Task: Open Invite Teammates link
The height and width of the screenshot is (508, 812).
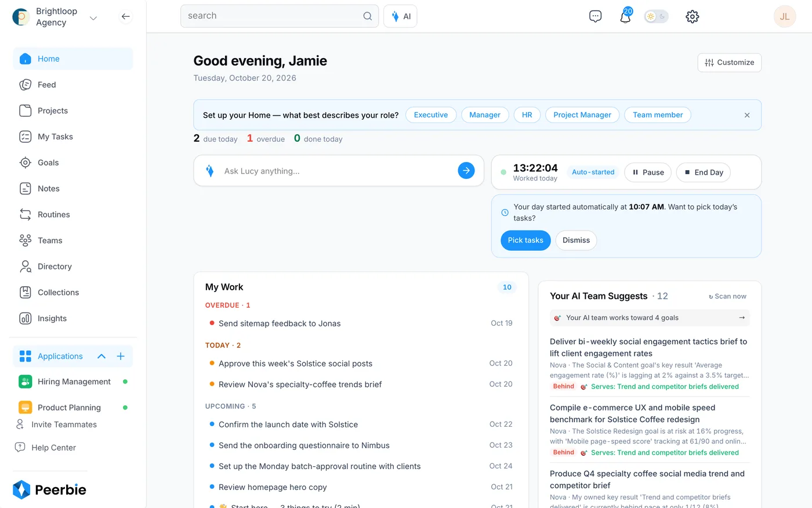Action: point(56,424)
